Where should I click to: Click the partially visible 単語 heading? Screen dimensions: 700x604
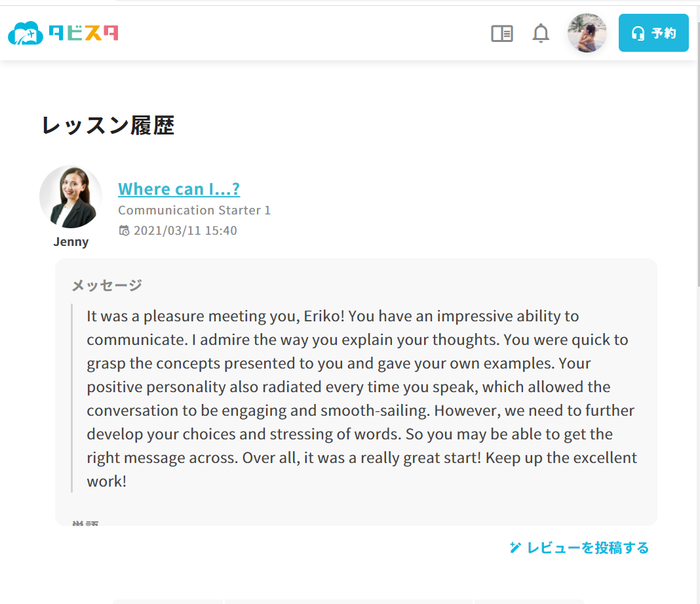coord(86,523)
